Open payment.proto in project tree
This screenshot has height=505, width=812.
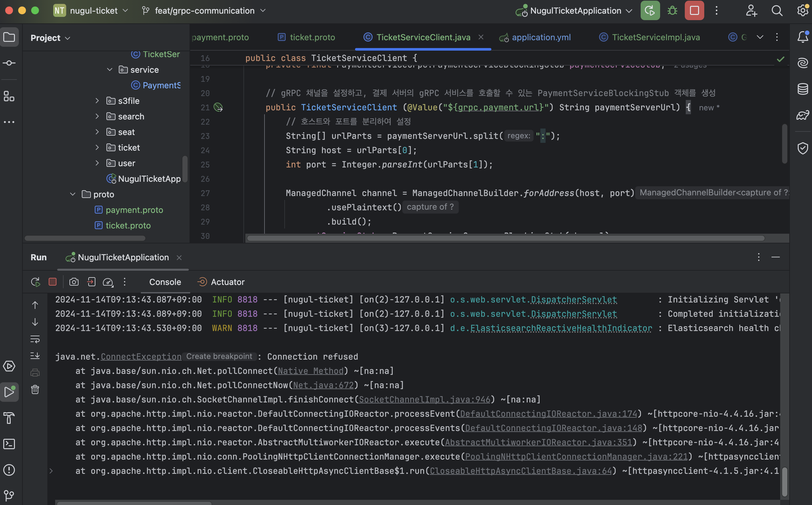point(134,210)
